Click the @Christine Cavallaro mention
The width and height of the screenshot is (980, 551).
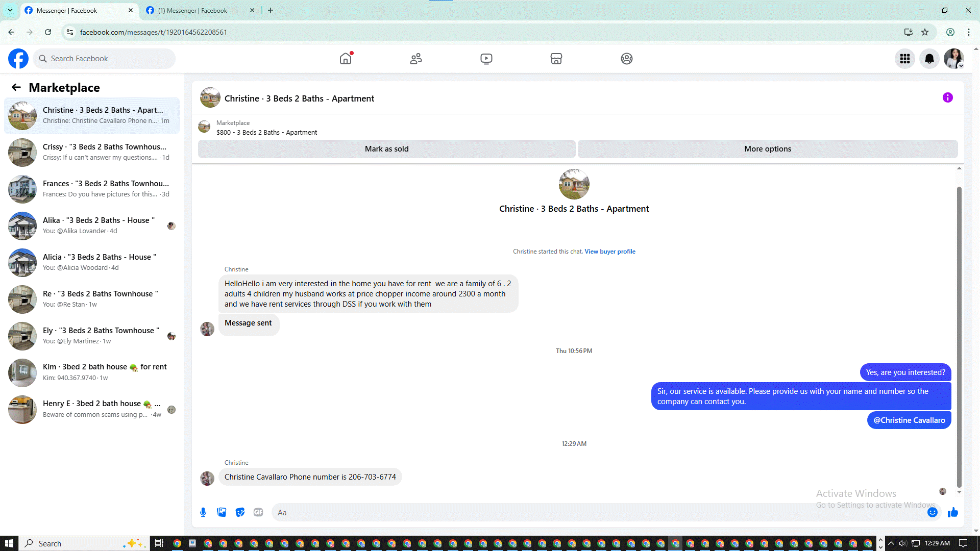pos(909,420)
